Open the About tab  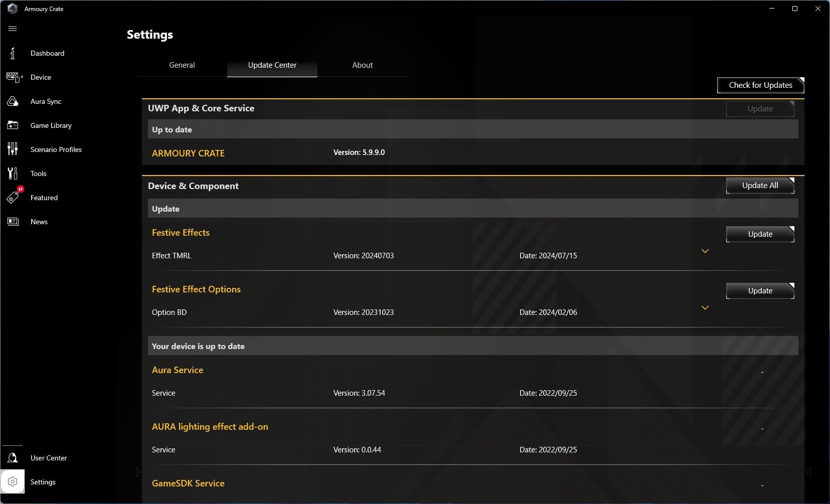(363, 65)
